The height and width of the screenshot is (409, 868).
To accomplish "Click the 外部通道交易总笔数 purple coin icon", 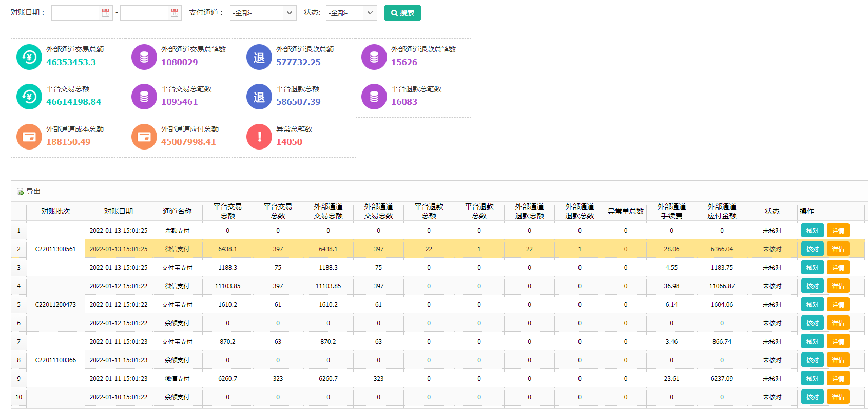I will pyautogui.click(x=144, y=57).
